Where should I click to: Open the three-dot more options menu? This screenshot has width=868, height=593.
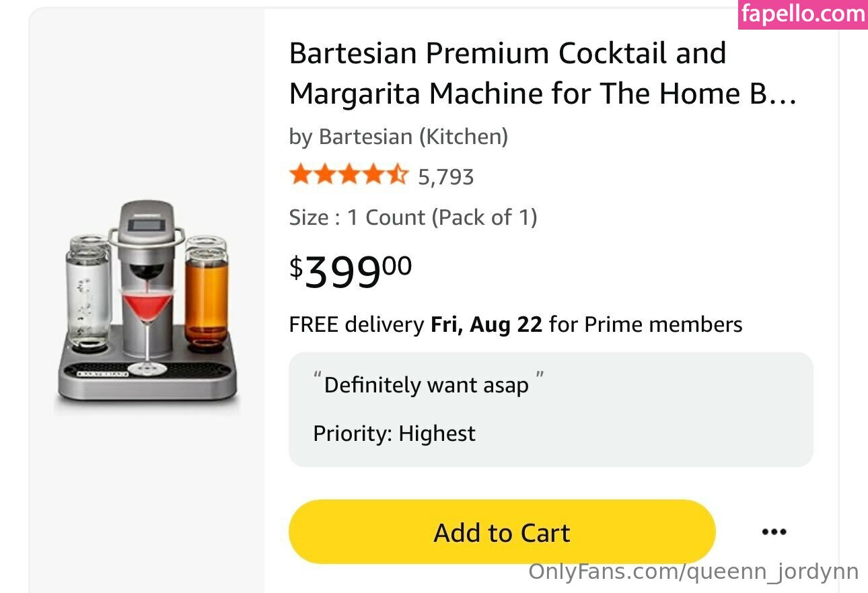(x=774, y=532)
